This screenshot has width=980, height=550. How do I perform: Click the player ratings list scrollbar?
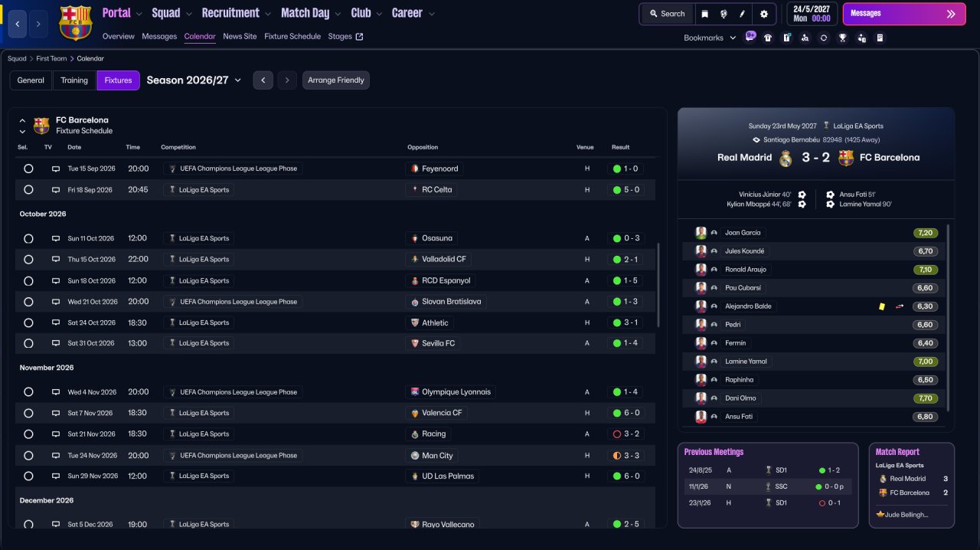(x=948, y=318)
